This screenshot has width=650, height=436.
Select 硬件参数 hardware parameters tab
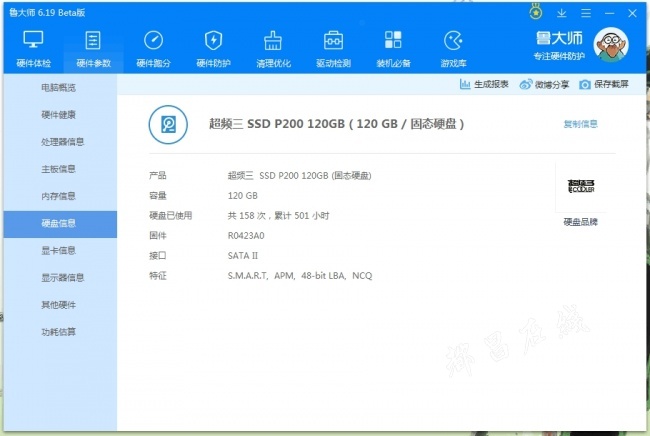[93, 49]
